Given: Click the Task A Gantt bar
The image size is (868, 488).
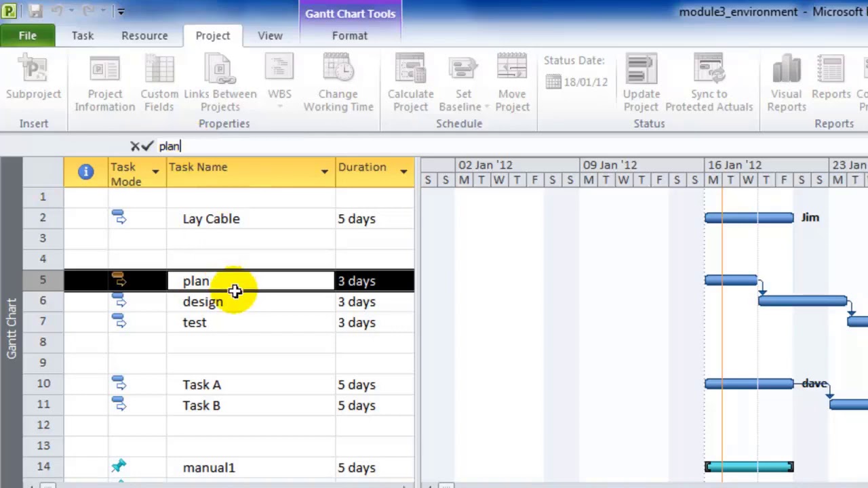Looking at the screenshot, I should pyautogui.click(x=749, y=384).
